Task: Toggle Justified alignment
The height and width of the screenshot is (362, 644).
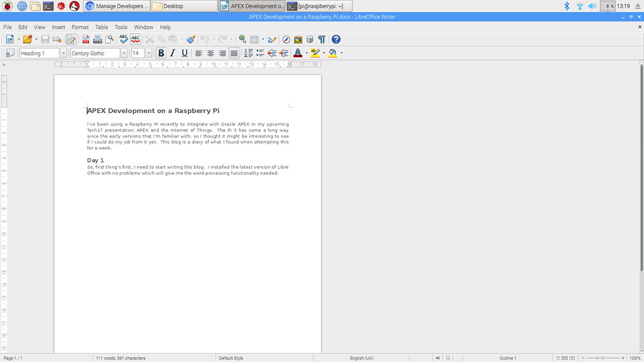Action: pyautogui.click(x=234, y=53)
